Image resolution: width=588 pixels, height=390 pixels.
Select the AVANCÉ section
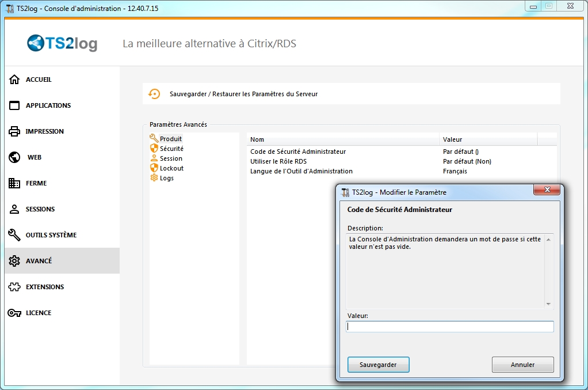(62, 261)
